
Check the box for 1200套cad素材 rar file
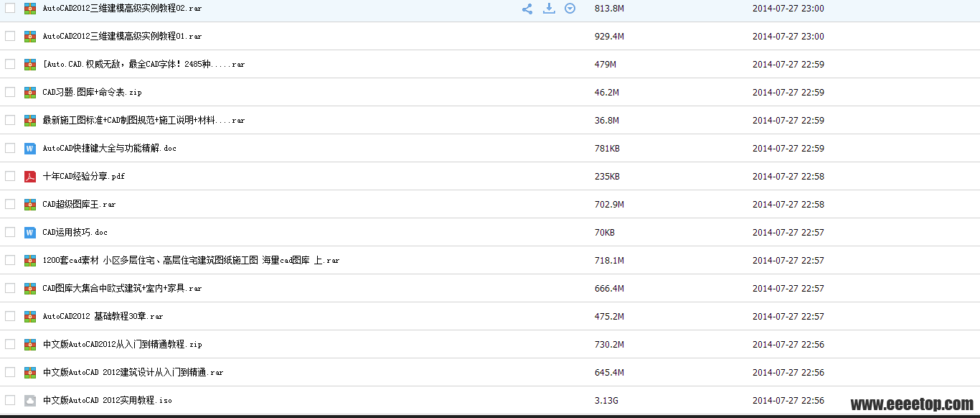click(x=10, y=260)
